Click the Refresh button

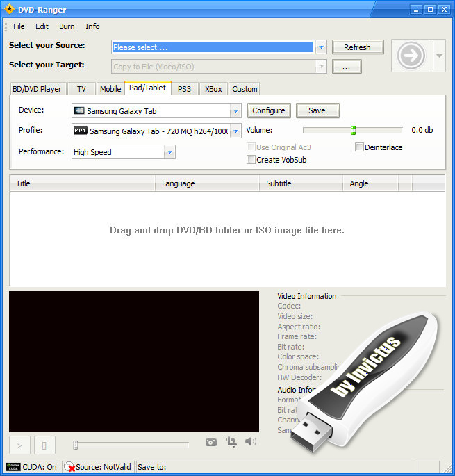click(358, 47)
